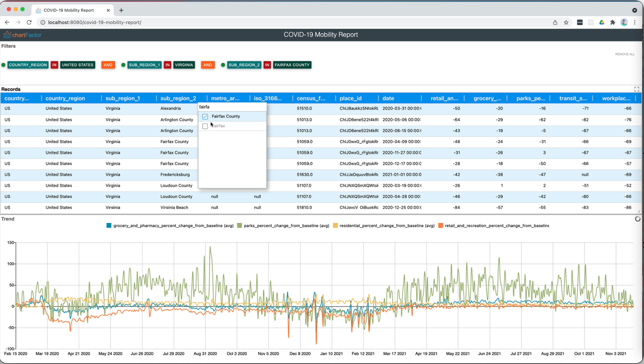Open the sub_region_2 column header filter

pyautogui.click(x=178, y=98)
